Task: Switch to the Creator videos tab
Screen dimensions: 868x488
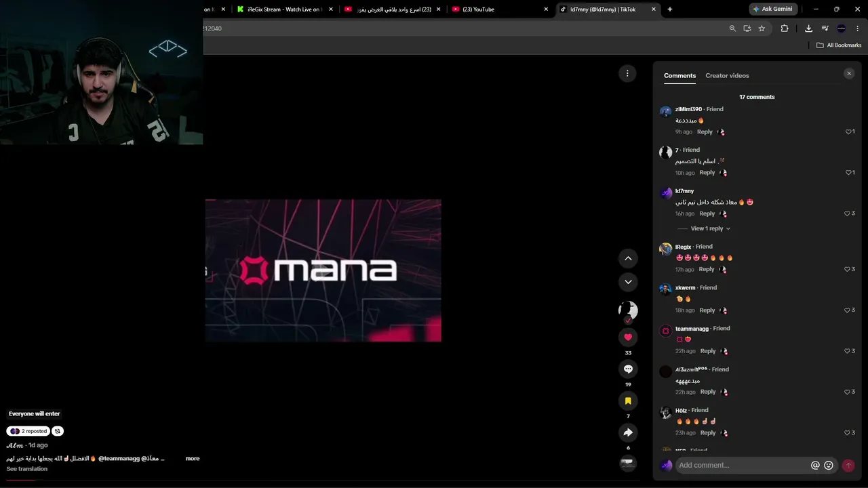Action: tap(727, 76)
